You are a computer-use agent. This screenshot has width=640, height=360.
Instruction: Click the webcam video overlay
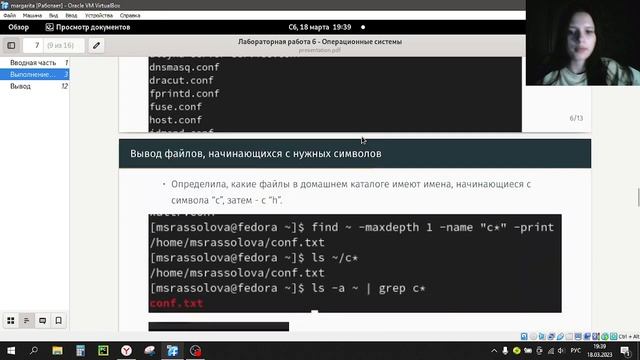click(583, 42)
